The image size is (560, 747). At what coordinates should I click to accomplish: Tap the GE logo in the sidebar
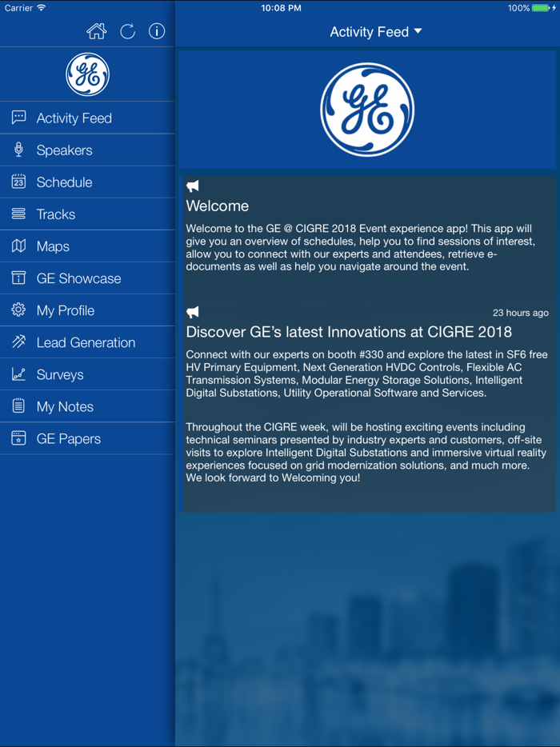click(88, 74)
